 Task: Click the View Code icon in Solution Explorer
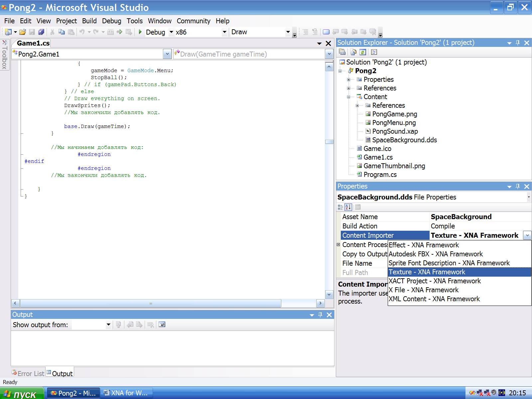(374, 52)
